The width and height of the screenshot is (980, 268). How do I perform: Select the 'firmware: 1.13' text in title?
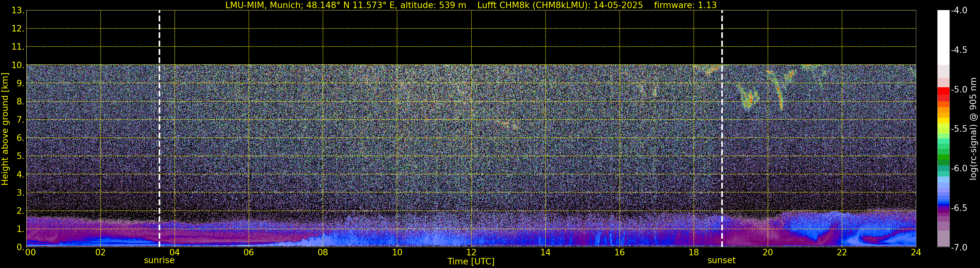[685, 5]
